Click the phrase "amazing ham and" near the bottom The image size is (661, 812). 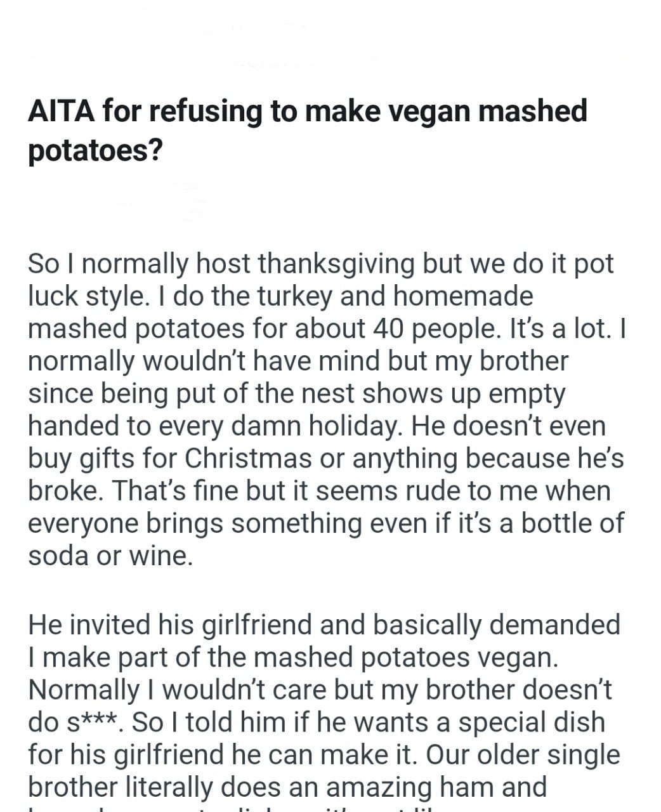click(436, 787)
